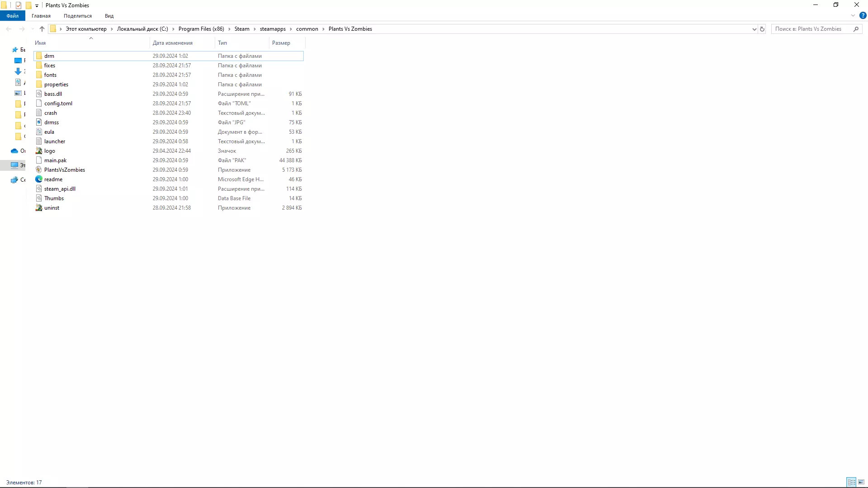The height and width of the screenshot is (488, 868).
Task: Click the Properties quick access checkmark icon
Action: (x=19, y=5)
